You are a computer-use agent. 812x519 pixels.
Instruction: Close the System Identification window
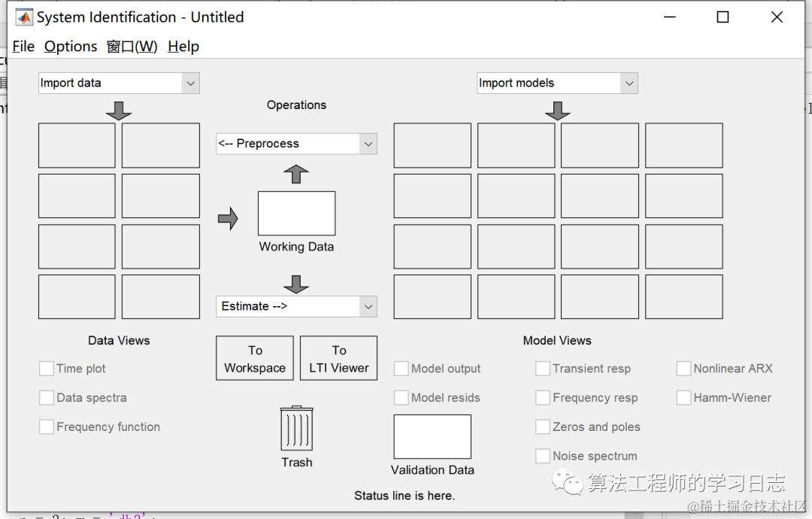[x=777, y=17]
